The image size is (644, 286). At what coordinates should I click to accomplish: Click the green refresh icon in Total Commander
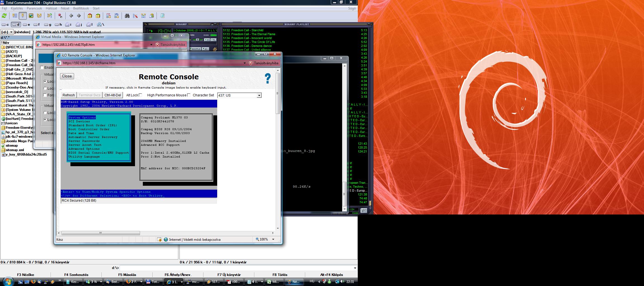pos(4,16)
